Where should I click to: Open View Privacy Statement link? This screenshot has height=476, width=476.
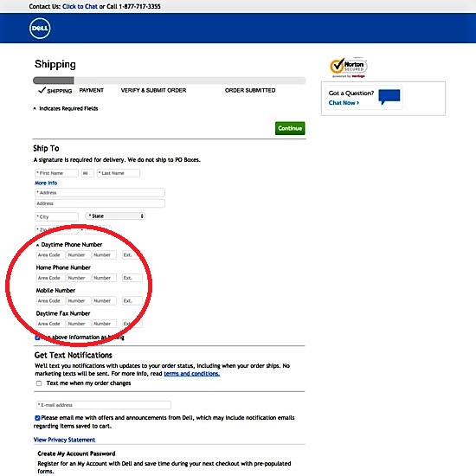[x=64, y=440]
